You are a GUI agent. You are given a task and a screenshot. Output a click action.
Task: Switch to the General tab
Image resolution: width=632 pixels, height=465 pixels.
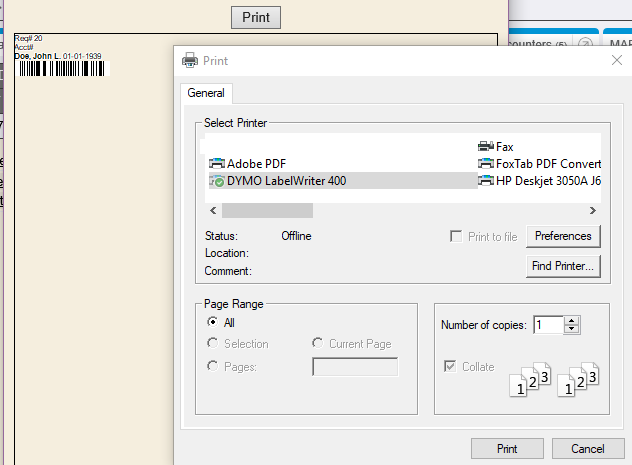pos(206,93)
